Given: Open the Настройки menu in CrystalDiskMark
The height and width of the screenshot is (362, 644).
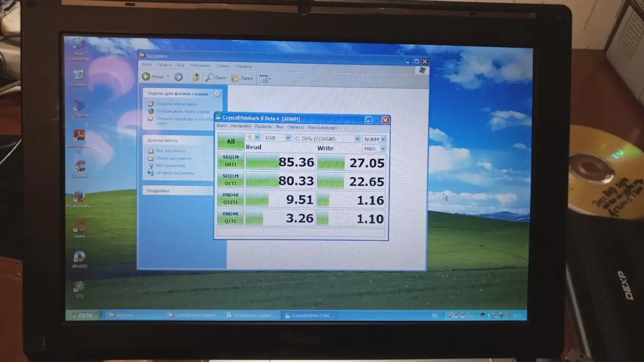Looking at the screenshot, I should [240, 126].
